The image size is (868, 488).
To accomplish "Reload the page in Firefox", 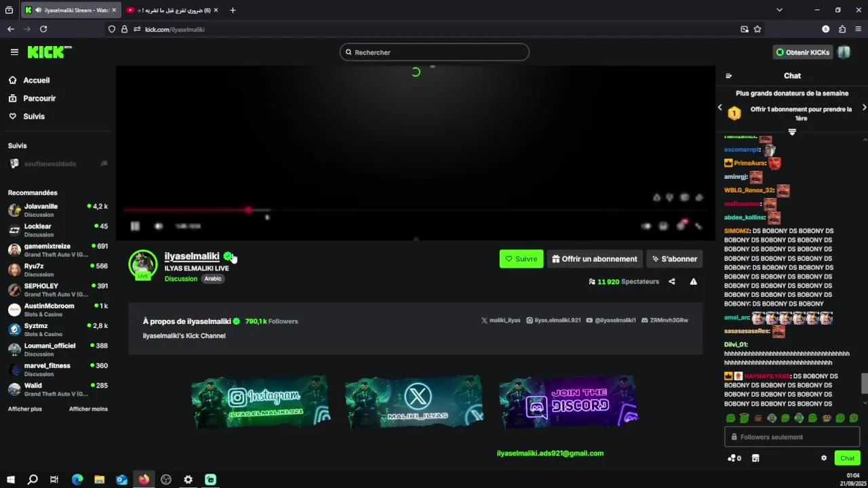I will pos(43,29).
